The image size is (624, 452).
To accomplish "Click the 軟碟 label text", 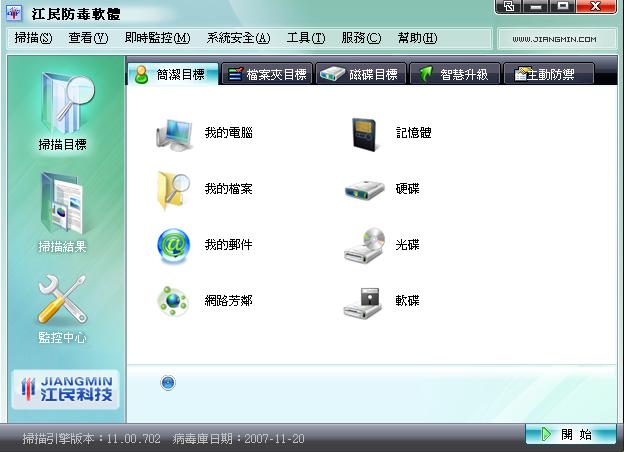I will (x=408, y=301).
